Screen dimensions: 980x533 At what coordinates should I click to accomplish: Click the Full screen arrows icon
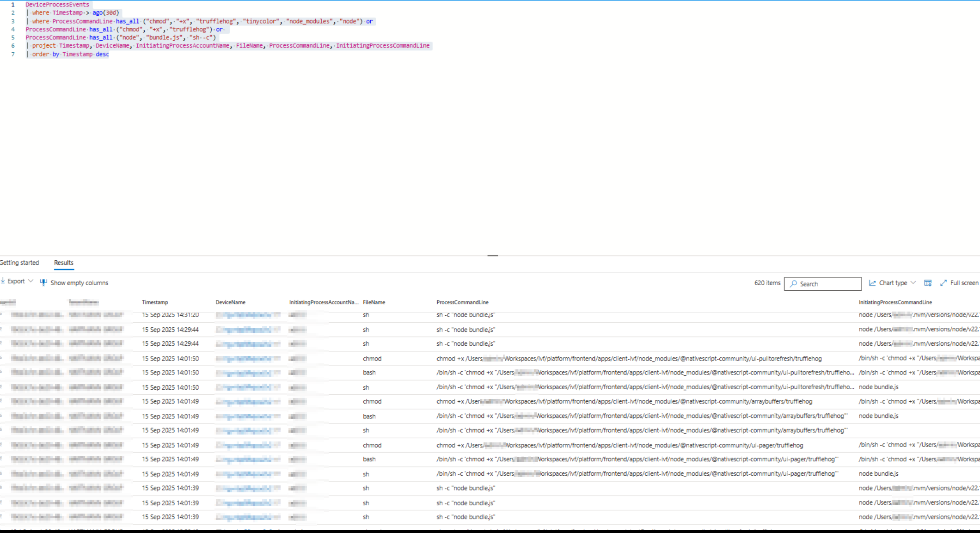(943, 283)
